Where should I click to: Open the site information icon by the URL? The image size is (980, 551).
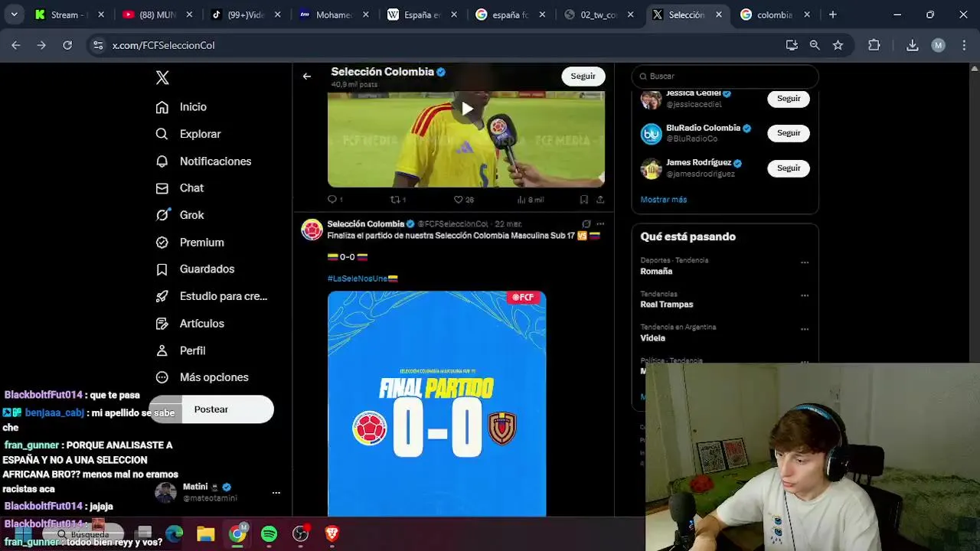click(98, 45)
